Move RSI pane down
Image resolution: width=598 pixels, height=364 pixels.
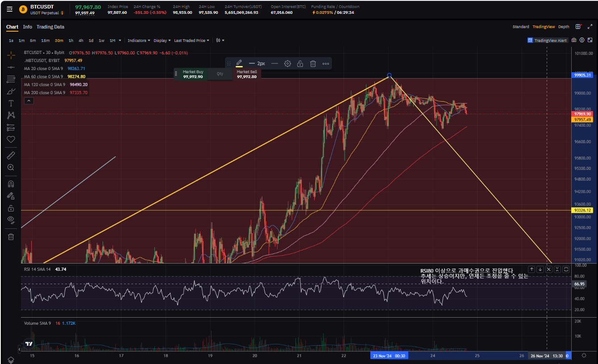click(x=540, y=269)
